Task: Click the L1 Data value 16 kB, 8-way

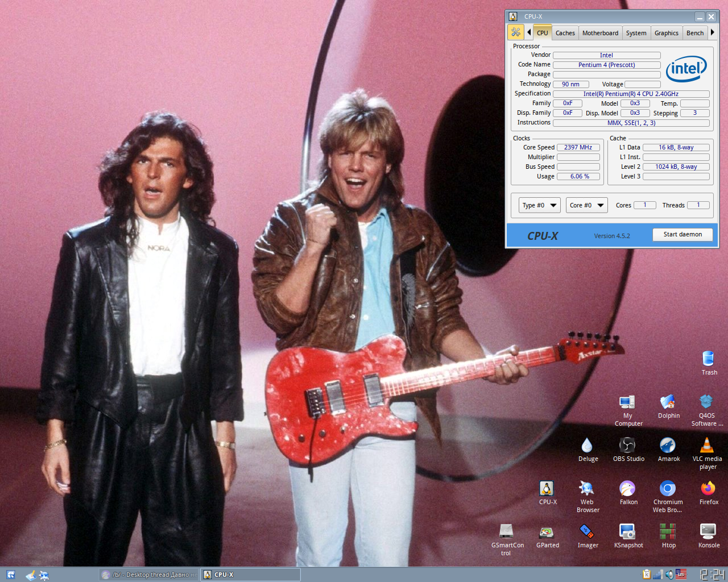Action: pyautogui.click(x=676, y=147)
